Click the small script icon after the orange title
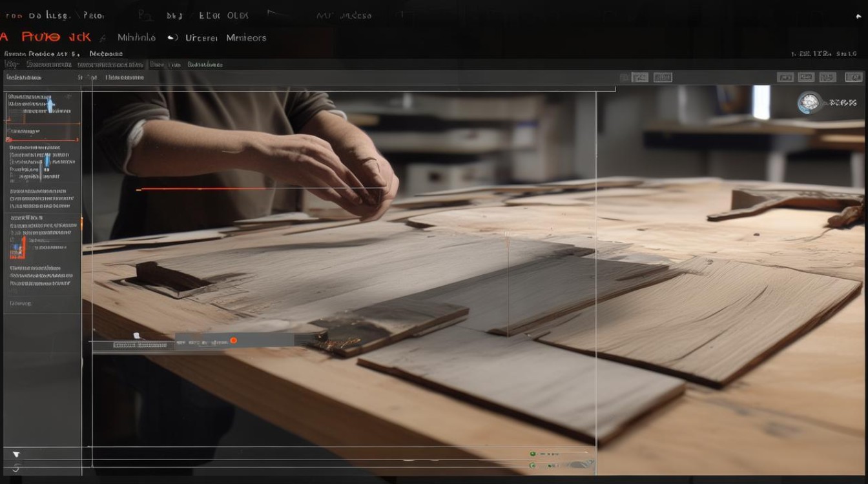The height and width of the screenshot is (484, 868). pyautogui.click(x=103, y=38)
